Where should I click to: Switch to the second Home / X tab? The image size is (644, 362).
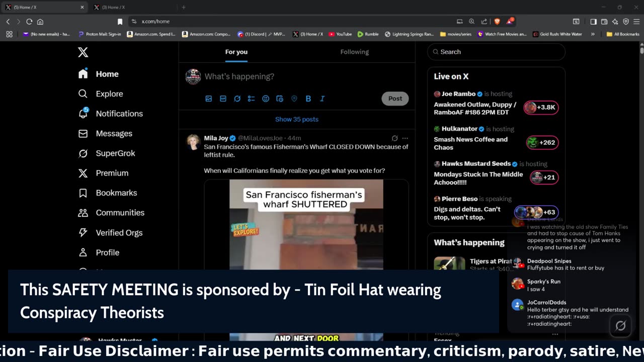click(133, 7)
